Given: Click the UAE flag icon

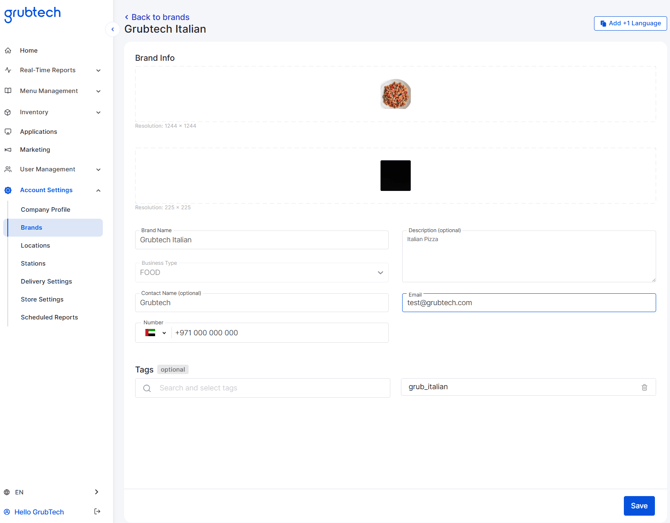Looking at the screenshot, I should (x=150, y=333).
